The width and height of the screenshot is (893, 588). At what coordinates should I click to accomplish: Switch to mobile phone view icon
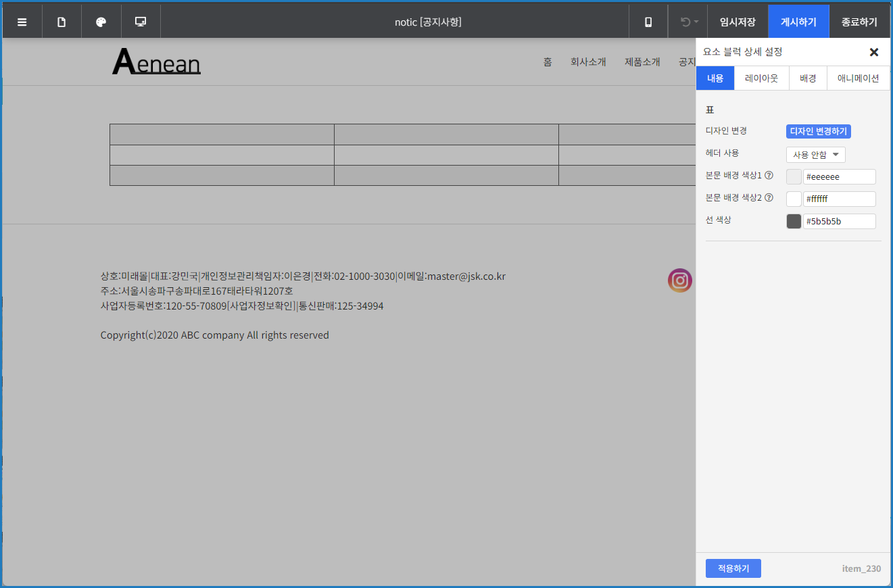[x=648, y=22]
